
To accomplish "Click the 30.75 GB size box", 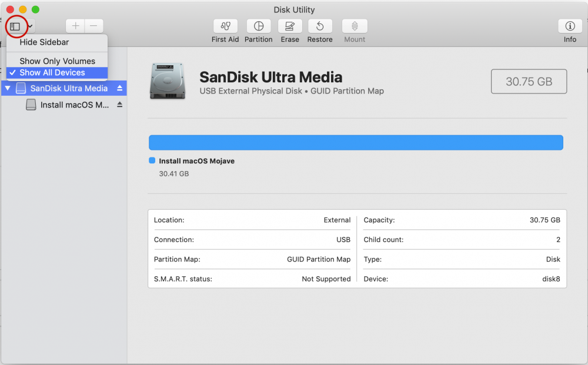I will point(529,81).
